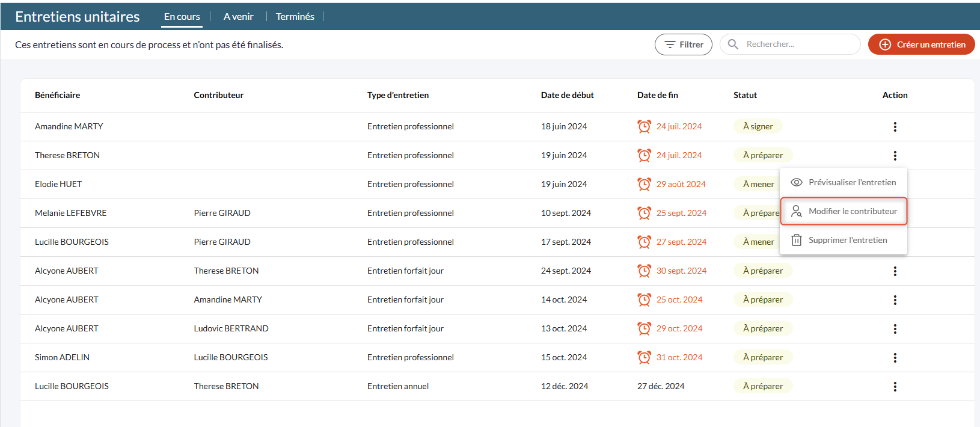Switch to the Terminés tab
This screenshot has height=427, width=980.
(x=295, y=17)
